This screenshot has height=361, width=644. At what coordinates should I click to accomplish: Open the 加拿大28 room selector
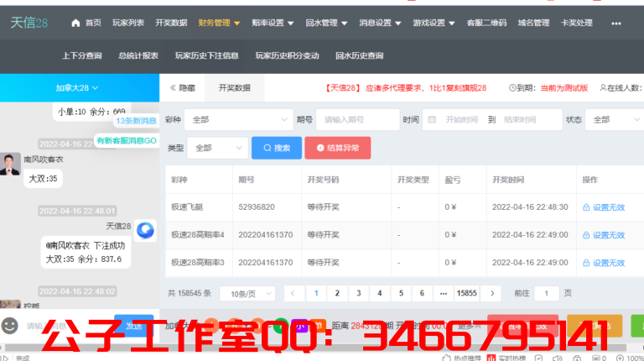(x=77, y=88)
